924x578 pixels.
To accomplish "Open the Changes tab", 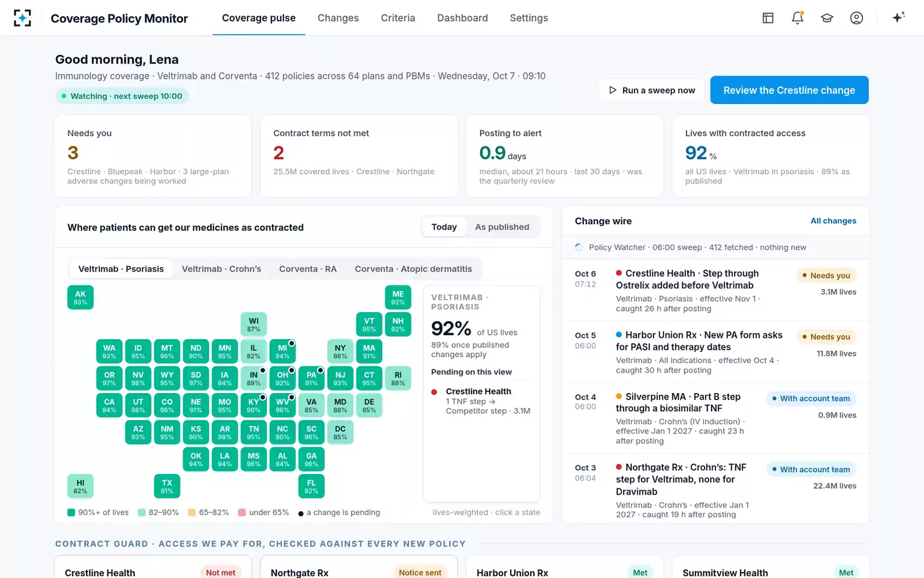I will (338, 18).
